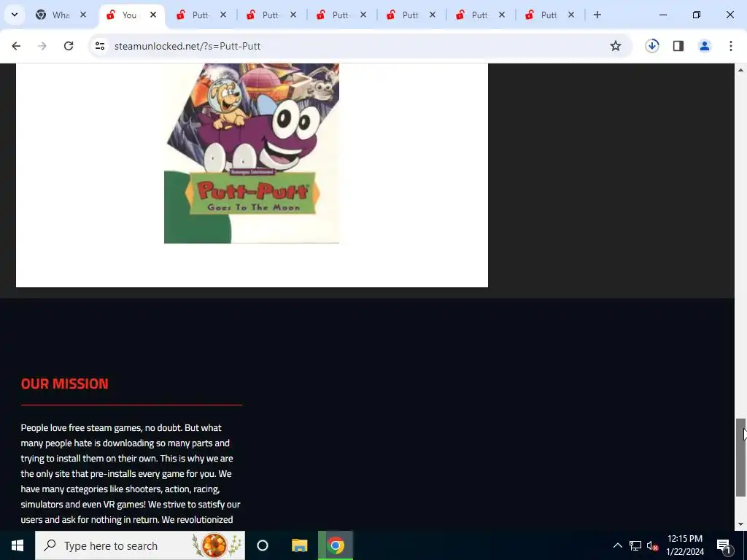The width and height of the screenshot is (747, 560).
Task: Open a new tab with plus button
Action: click(x=597, y=15)
